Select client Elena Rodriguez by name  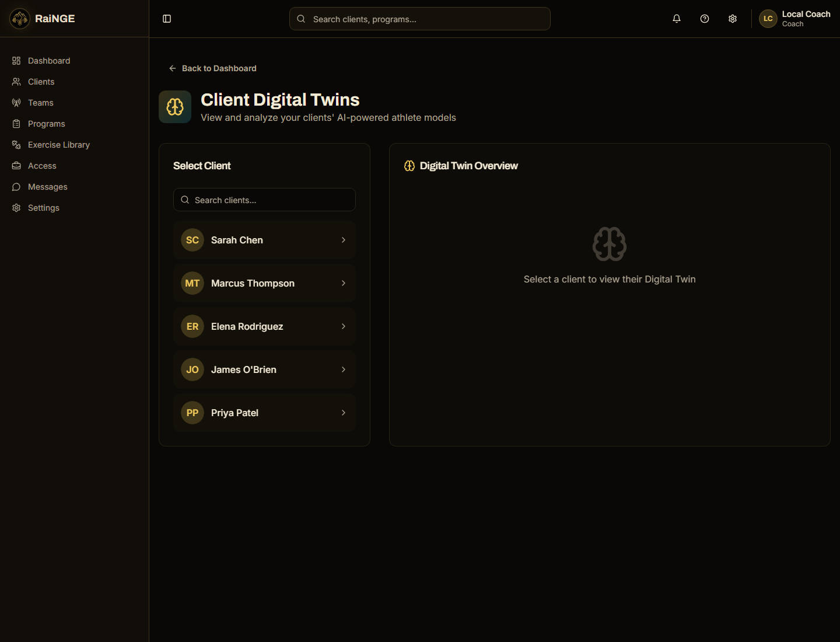(247, 326)
